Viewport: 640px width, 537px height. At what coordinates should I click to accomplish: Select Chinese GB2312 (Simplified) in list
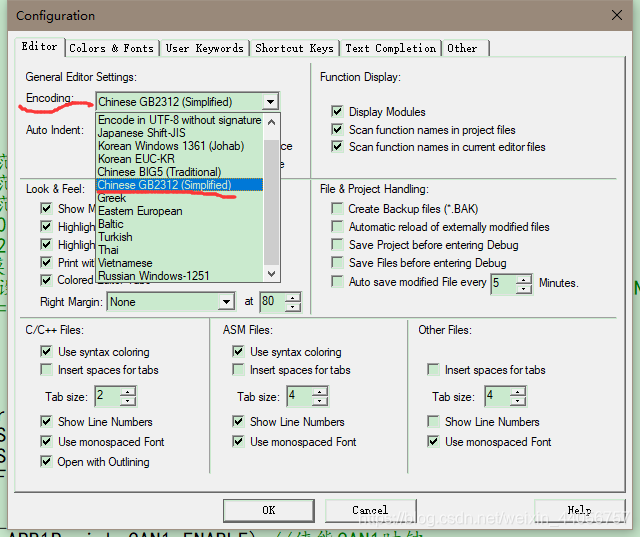(x=180, y=185)
